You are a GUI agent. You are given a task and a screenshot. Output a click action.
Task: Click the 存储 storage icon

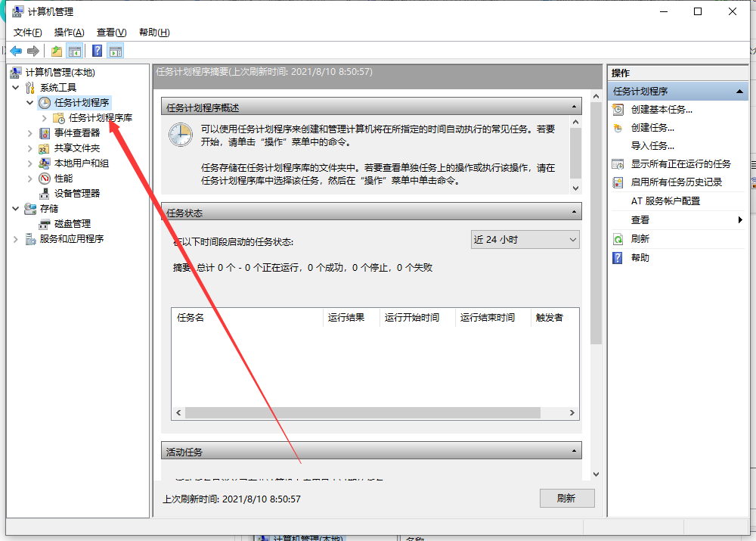tap(30, 209)
